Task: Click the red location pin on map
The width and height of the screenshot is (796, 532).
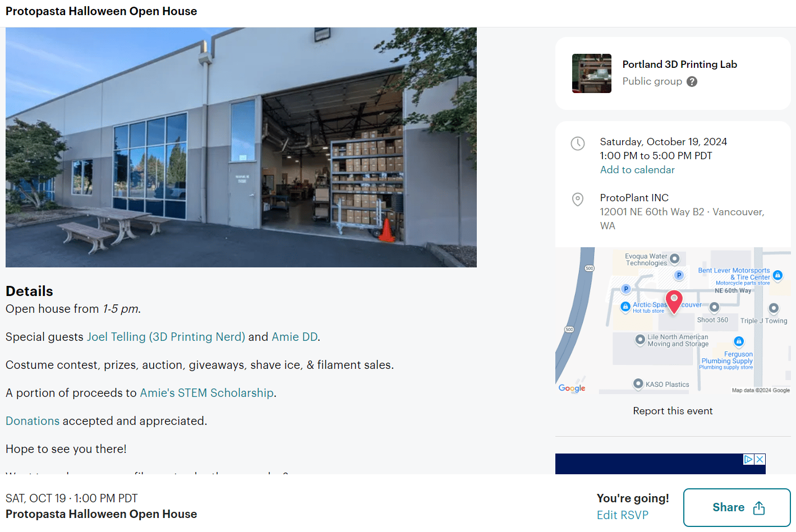Action: [x=674, y=302]
